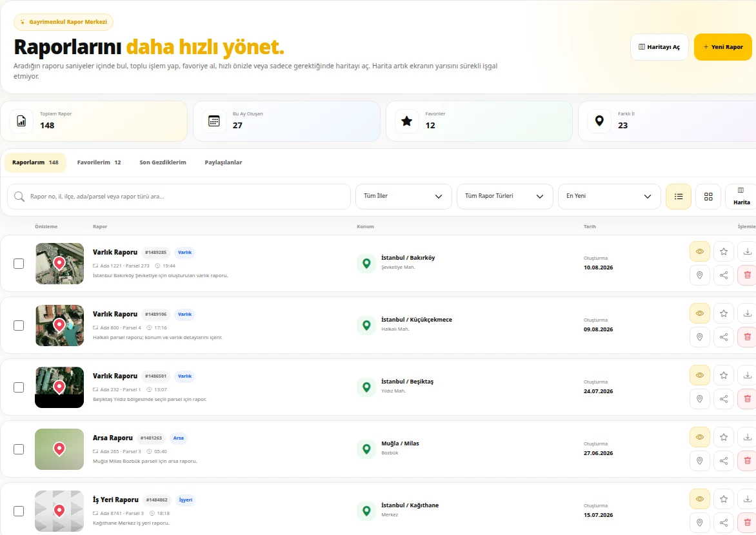Click the green location pin for Muğla / Milas
This screenshot has height=535, width=756.
click(366, 449)
